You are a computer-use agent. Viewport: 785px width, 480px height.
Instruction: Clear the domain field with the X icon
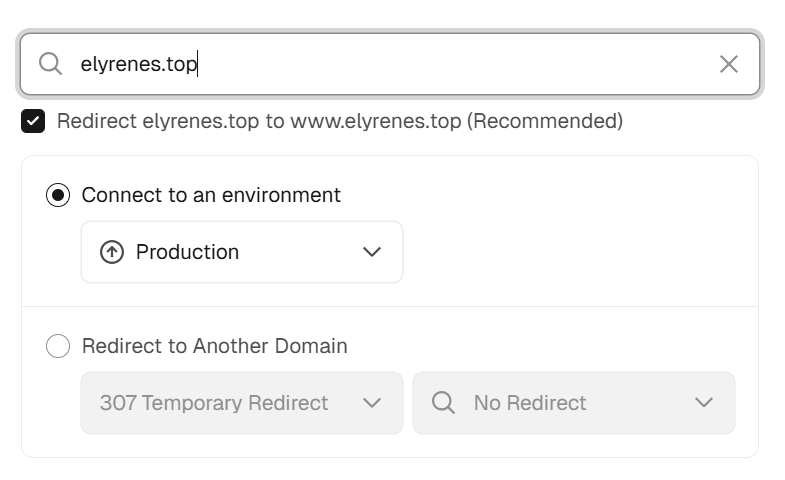click(728, 64)
